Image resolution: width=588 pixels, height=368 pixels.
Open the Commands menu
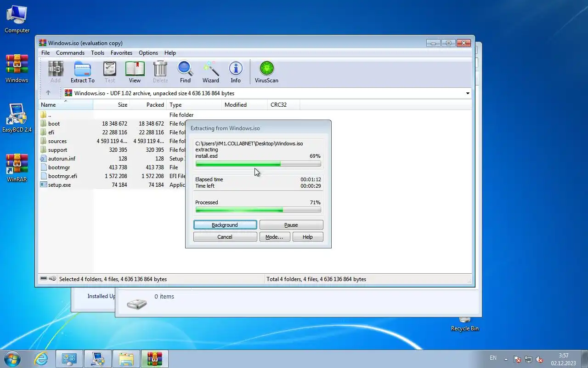[70, 53]
